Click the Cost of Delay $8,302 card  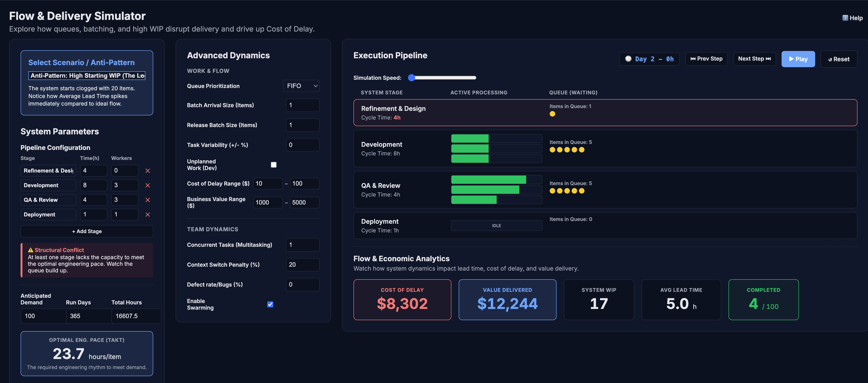coord(402,300)
